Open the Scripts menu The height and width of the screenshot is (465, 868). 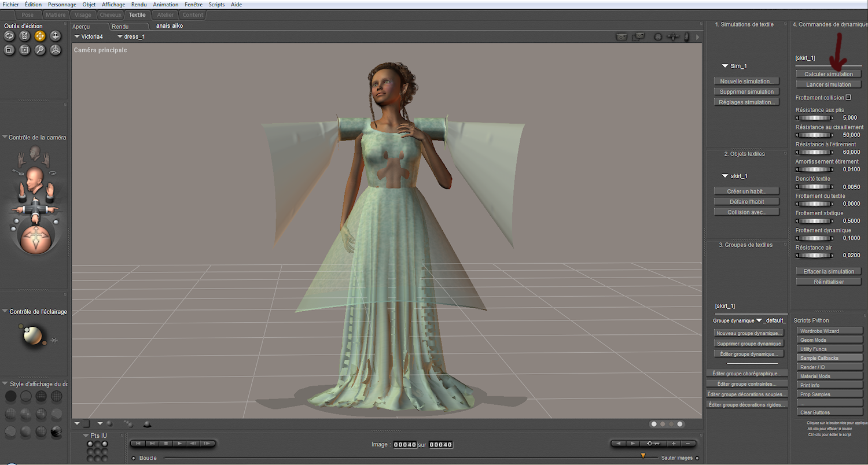pyautogui.click(x=216, y=4)
